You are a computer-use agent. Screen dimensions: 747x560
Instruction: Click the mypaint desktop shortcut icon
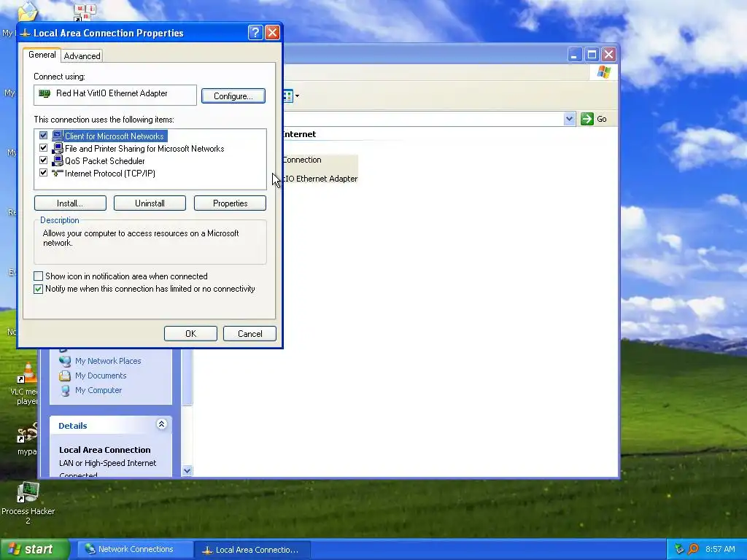27,432
